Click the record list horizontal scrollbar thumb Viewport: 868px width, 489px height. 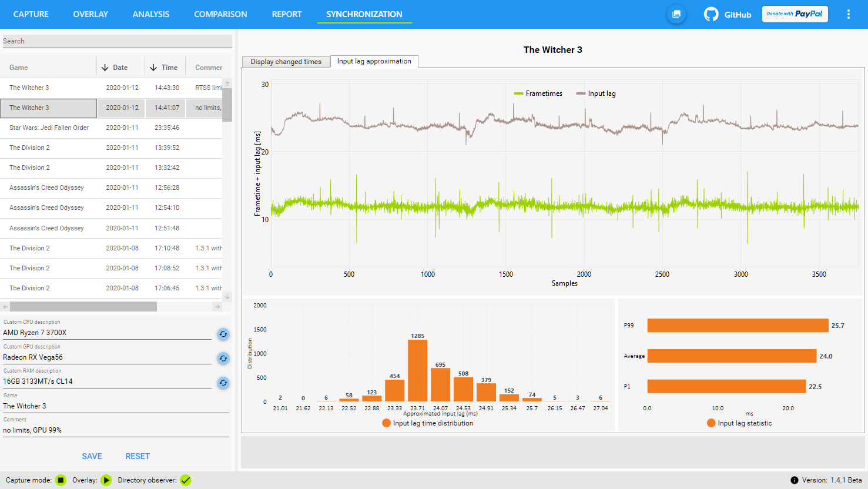click(x=83, y=307)
